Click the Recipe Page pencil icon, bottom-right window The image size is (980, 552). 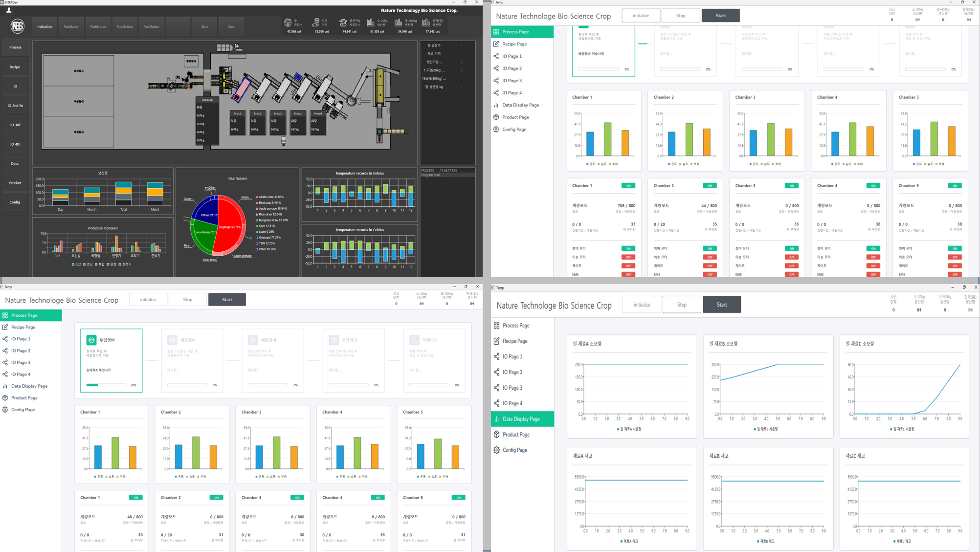point(497,341)
